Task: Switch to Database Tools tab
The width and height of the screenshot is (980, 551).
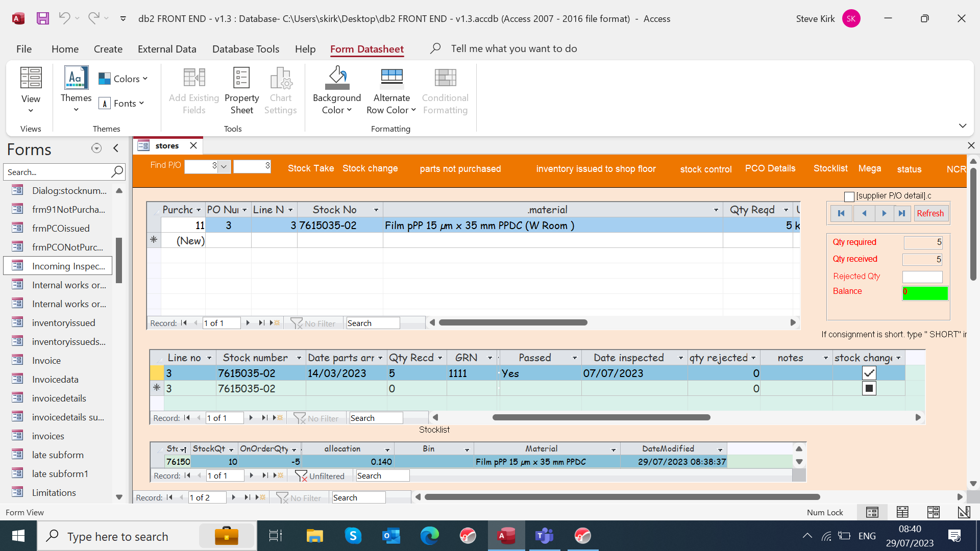Action: [246, 49]
